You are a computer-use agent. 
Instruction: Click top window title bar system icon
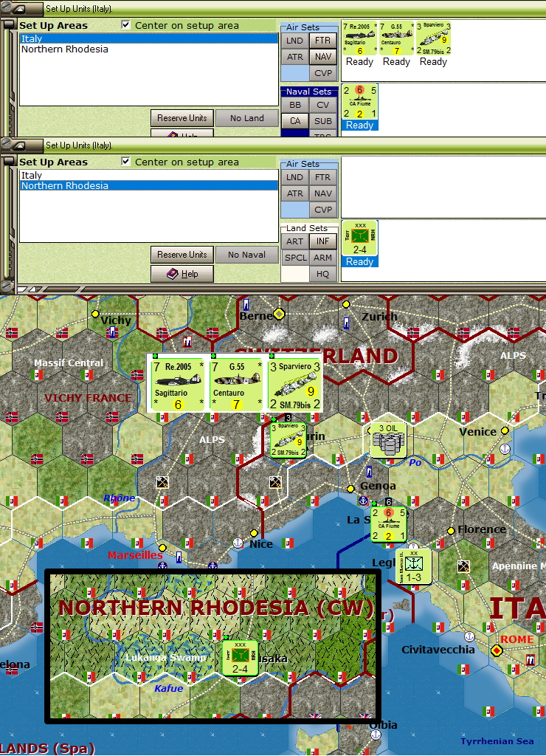pyautogui.click(x=20, y=9)
